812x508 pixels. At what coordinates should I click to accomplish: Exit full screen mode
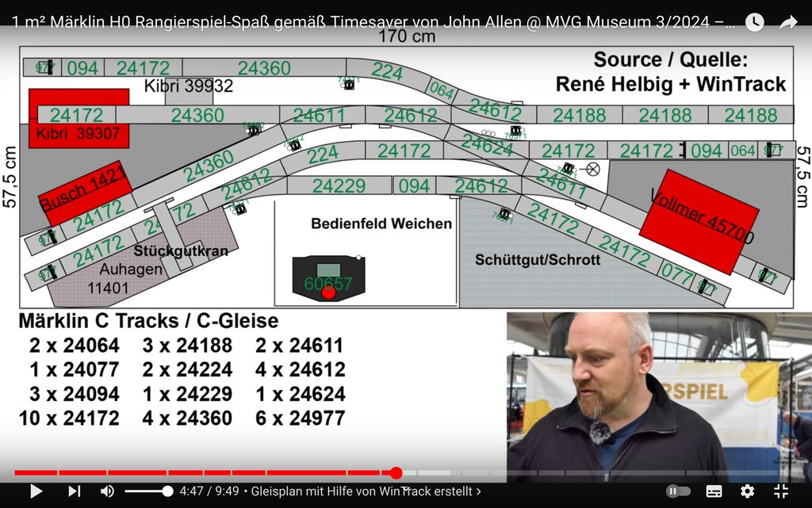coord(781,491)
